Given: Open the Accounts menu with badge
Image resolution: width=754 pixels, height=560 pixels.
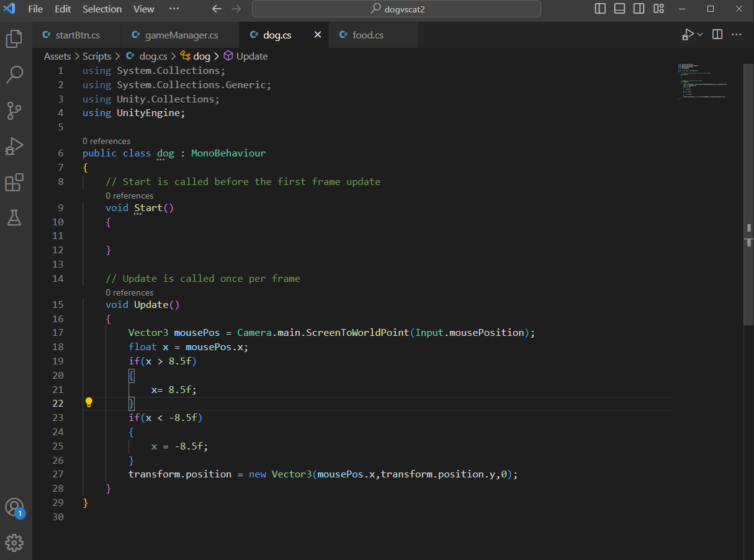Looking at the screenshot, I should coord(14,508).
